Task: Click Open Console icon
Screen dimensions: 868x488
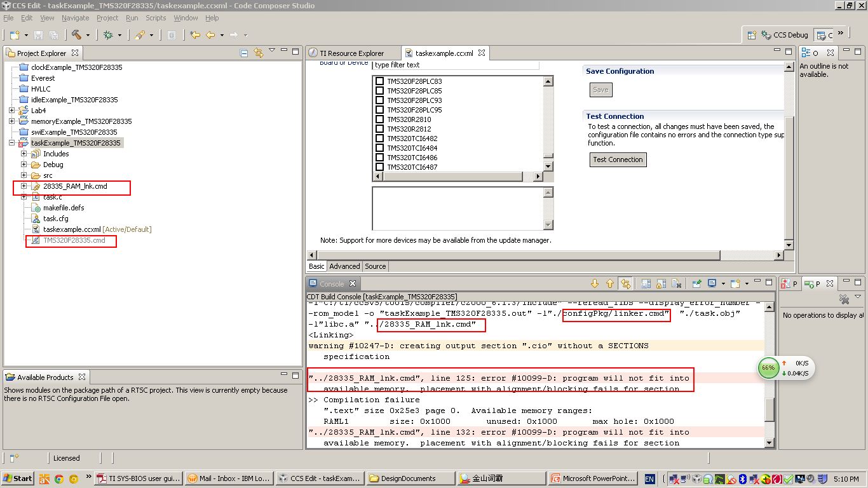Action: point(735,283)
